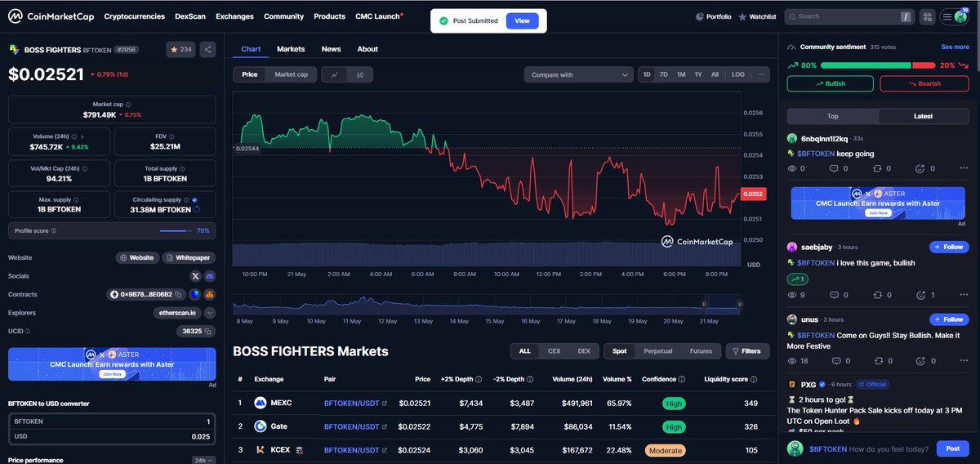Open Cryptocurrencies menu
The image size is (980, 464).
tap(135, 16)
